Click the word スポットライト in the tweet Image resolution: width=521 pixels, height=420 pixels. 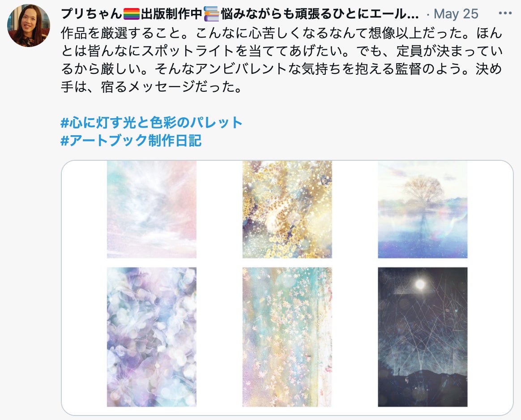pyautogui.click(x=188, y=51)
